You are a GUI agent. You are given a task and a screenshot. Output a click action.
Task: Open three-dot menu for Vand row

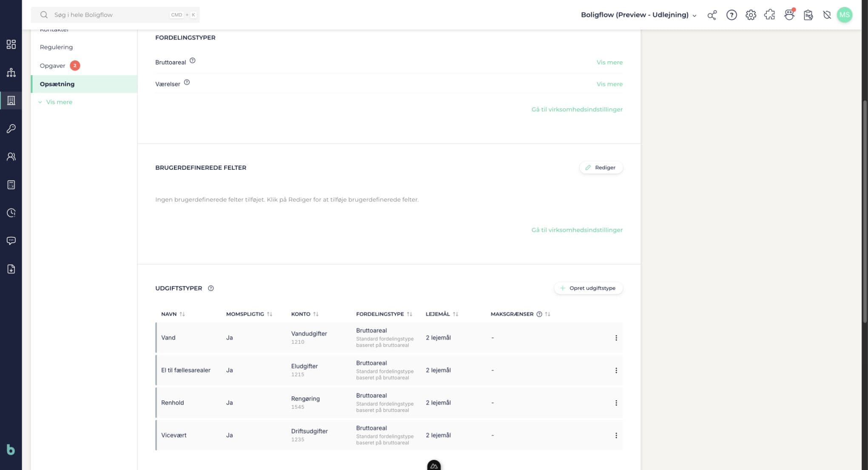[x=616, y=338]
